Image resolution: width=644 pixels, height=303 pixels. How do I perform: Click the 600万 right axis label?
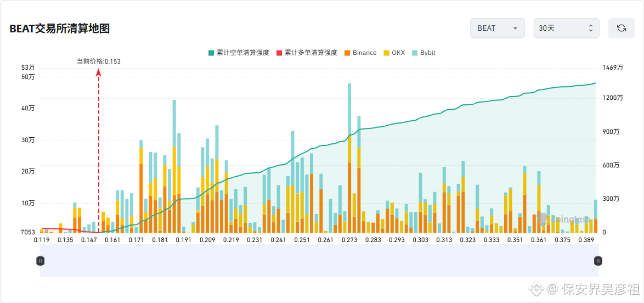(x=611, y=165)
